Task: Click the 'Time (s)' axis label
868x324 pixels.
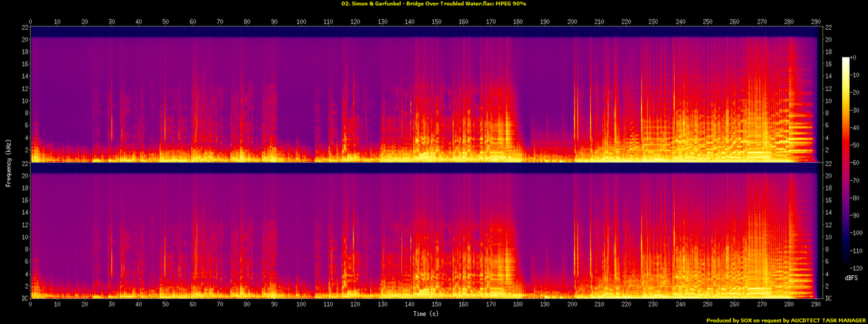Action: pos(426,314)
